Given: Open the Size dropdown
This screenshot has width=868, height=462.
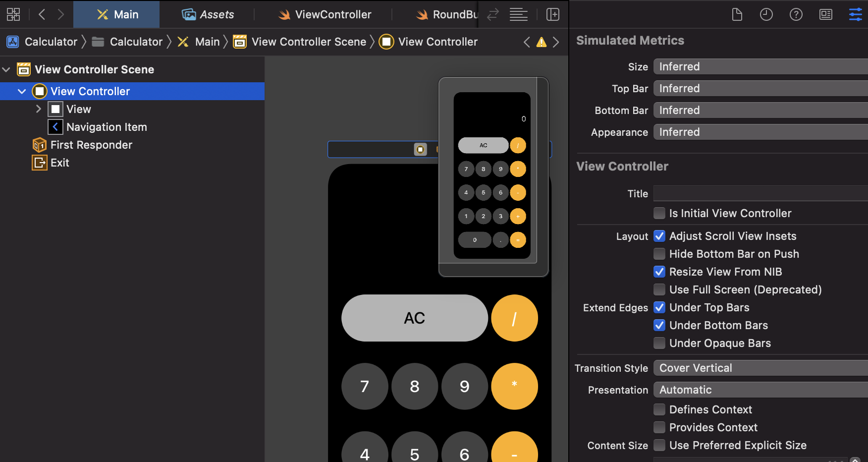Looking at the screenshot, I should pyautogui.click(x=760, y=66).
